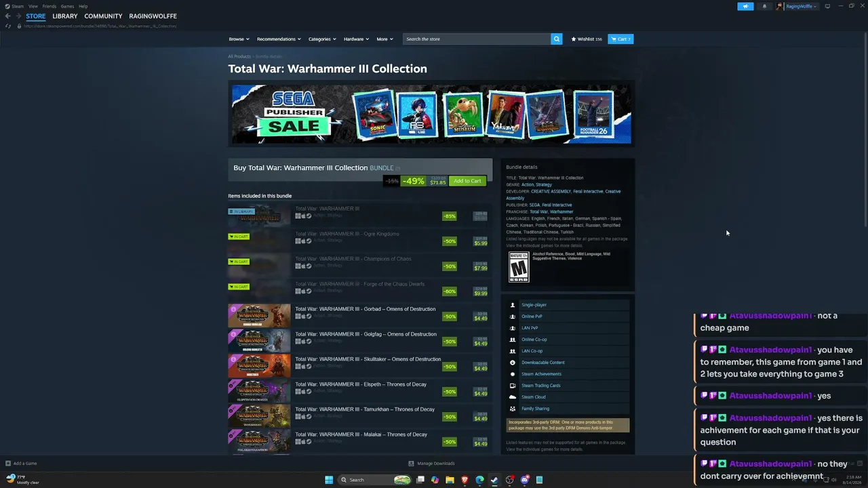The height and width of the screenshot is (488, 868).
Task: Expand the Categories dropdown
Action: pos(322,39)
